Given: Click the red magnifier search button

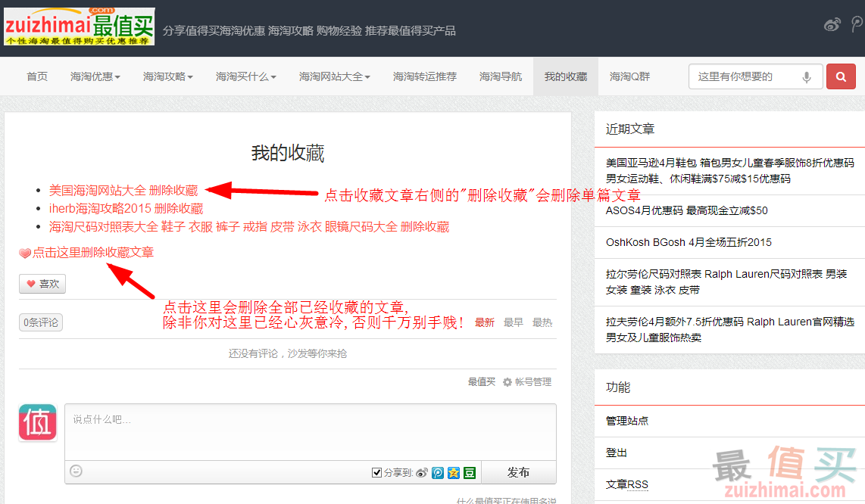Looking at the screenshot, I should (x=841, y=76).
